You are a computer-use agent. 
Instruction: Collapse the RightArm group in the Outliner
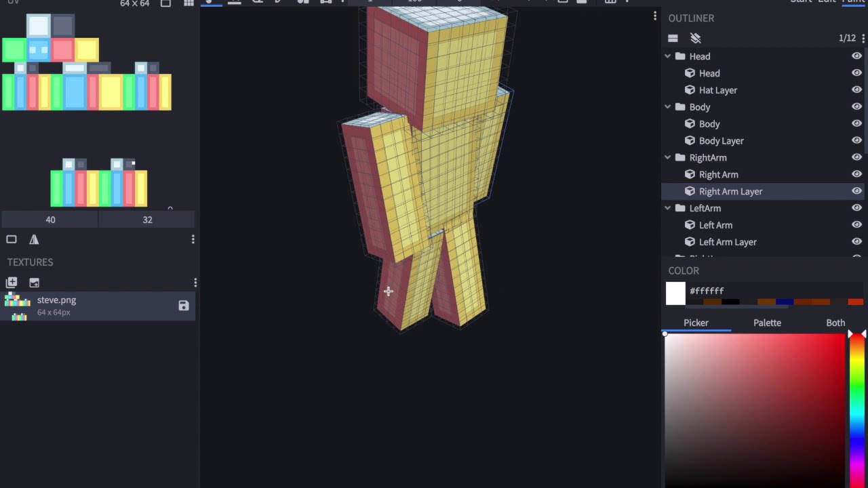click(667, 157)
